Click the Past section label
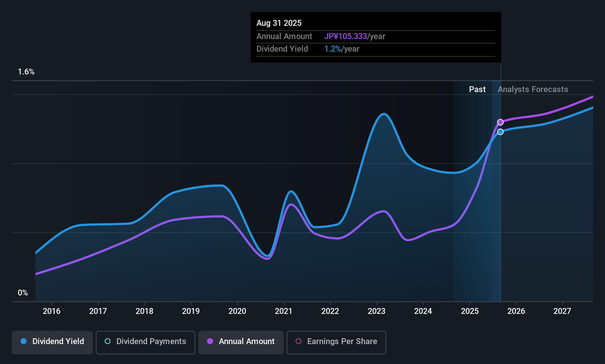Image resolution: width=605 pixels, height=364 pixels. [x=477, y=89]
